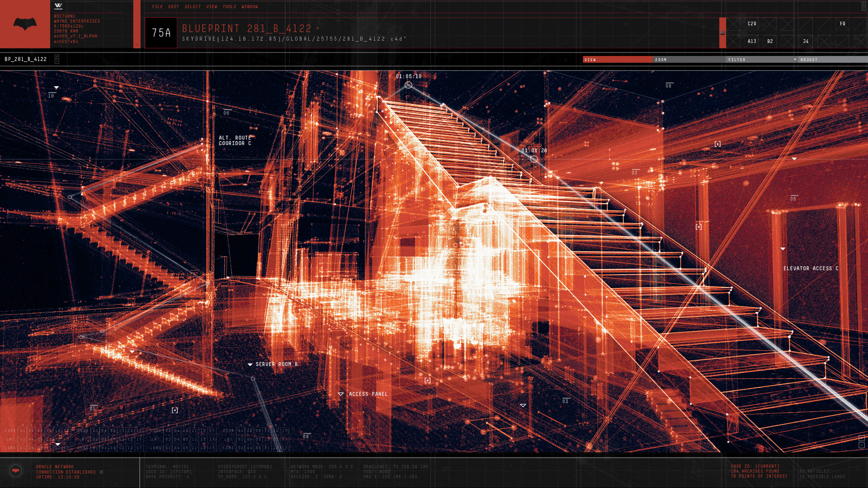The image size is (868, 488).
Task: Select node label 05
Action: 793,199
